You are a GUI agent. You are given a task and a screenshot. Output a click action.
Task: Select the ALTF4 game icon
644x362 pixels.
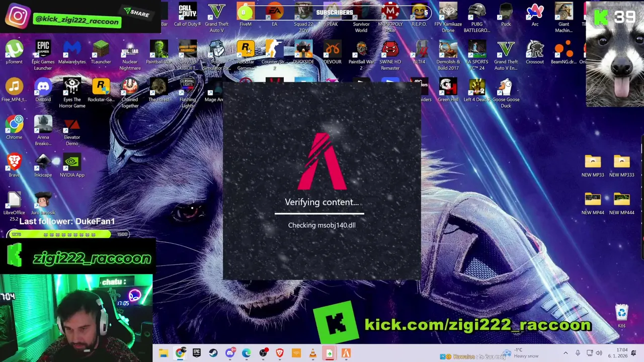click(419, 53)
